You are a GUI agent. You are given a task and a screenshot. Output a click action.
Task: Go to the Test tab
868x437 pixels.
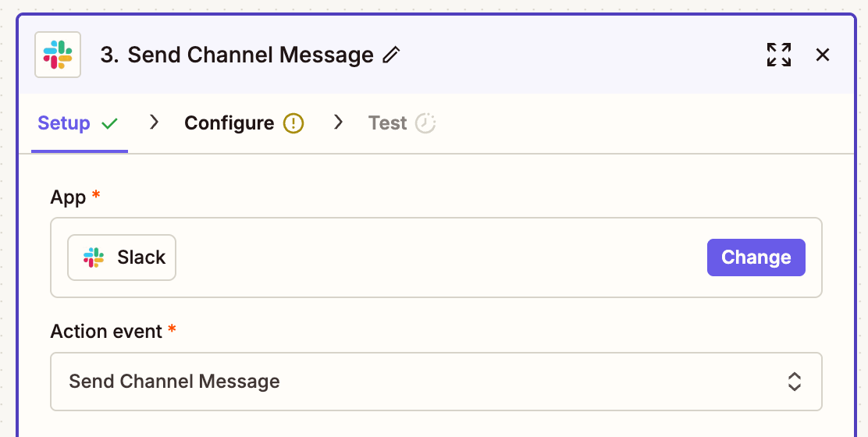coord(387,123)
